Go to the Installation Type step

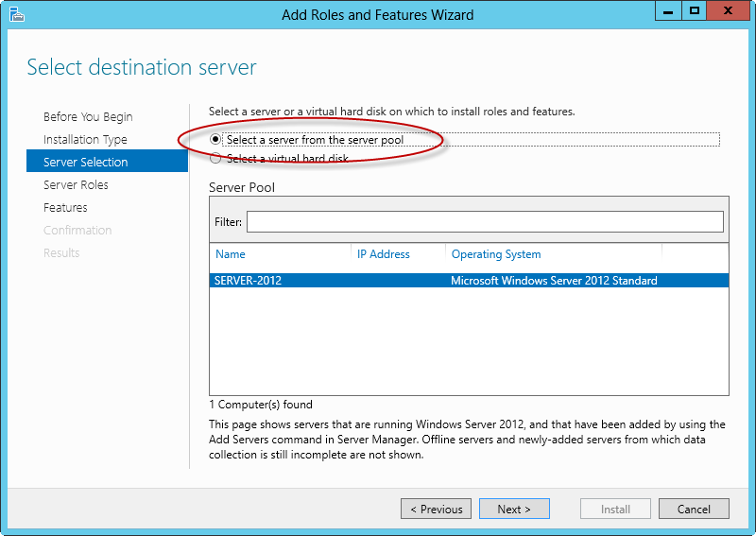pos(85,139)
